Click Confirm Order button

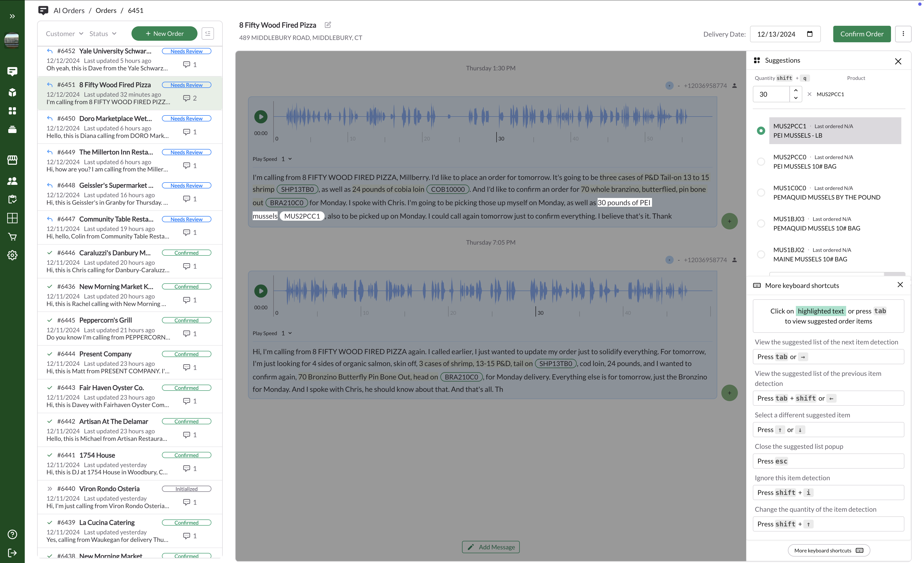[x=862, y=34]
